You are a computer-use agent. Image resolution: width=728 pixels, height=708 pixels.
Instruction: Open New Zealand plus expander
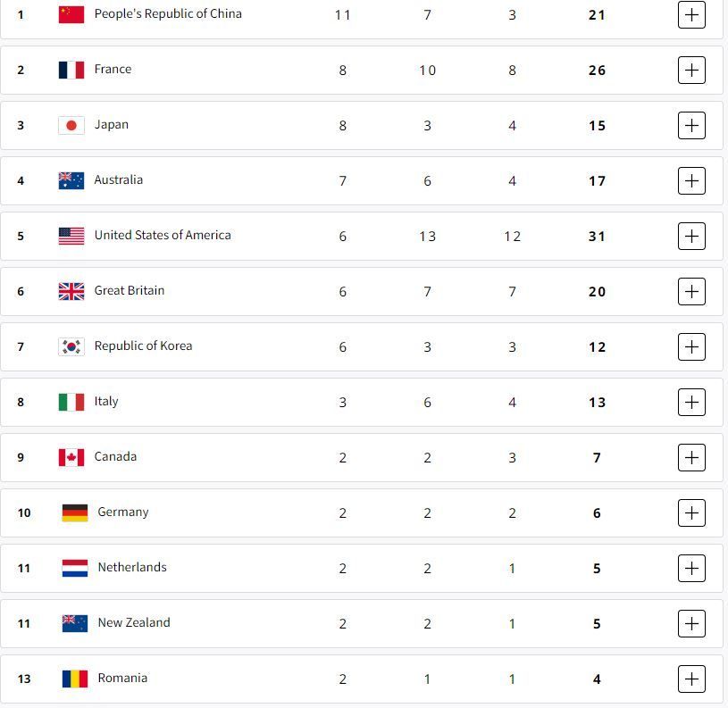691,623
